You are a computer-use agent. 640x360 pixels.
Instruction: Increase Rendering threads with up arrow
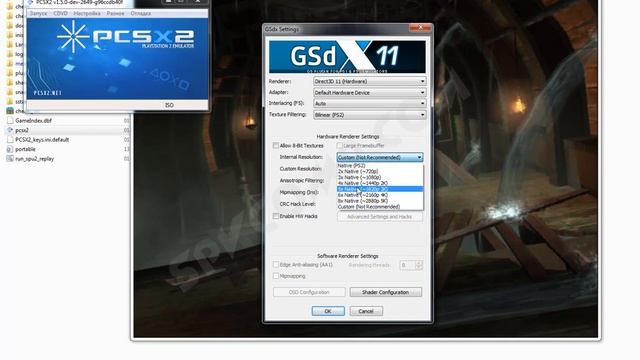418,263
